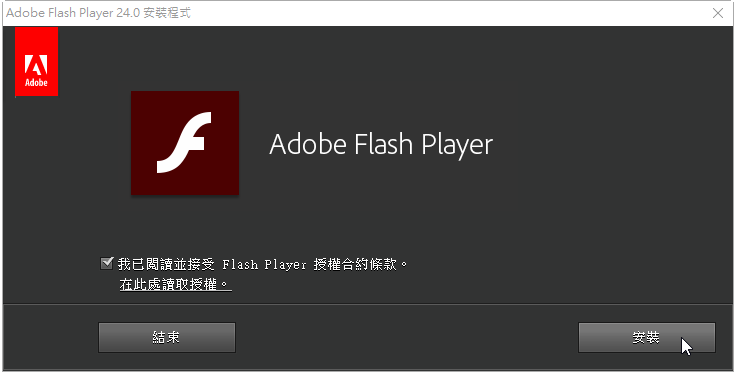
Task: Click the Flash Player "f" logo
Action: [185, 143]
